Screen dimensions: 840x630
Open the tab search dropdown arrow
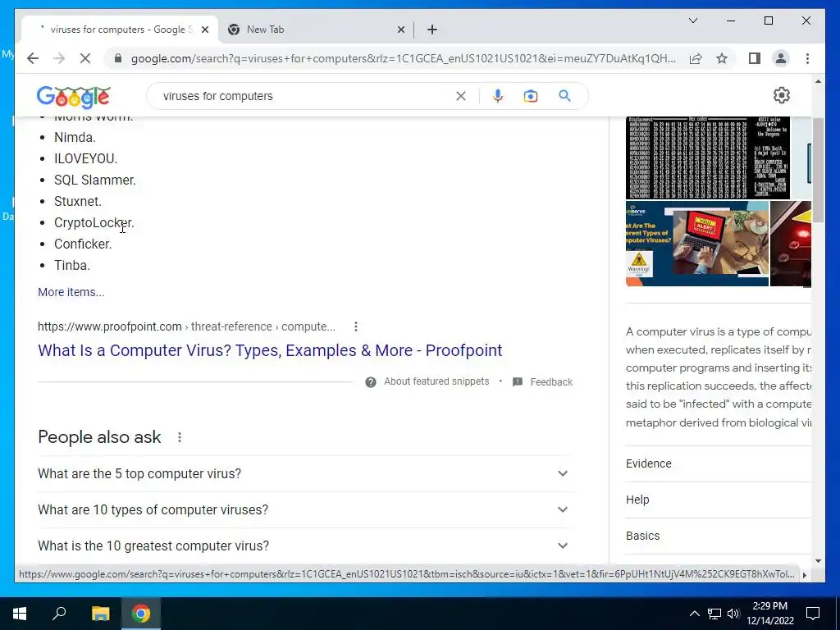[693, 21]
